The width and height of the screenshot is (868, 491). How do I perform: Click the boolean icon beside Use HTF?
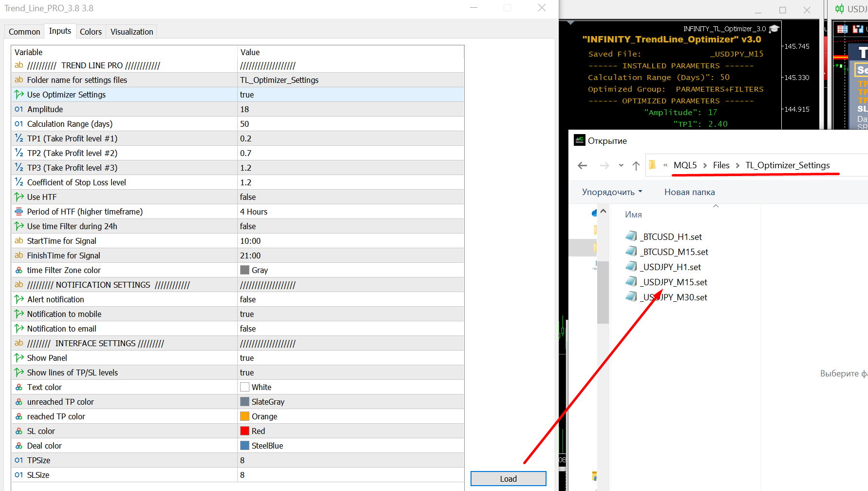tap(19, 197)
